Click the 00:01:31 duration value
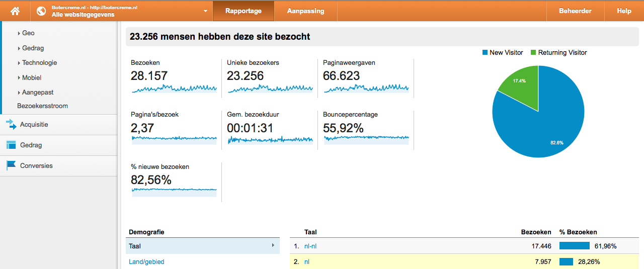Screen dimensions: 644x269 250,128
